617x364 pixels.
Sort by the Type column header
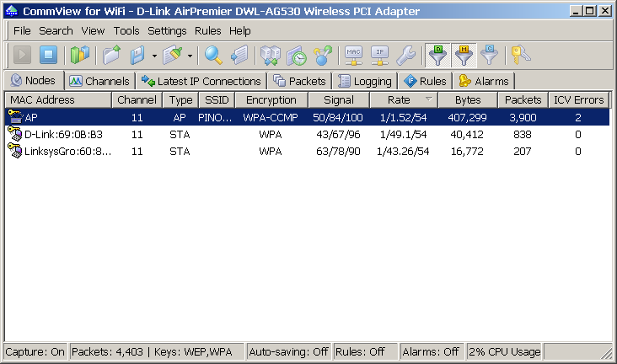coord(181,100)
